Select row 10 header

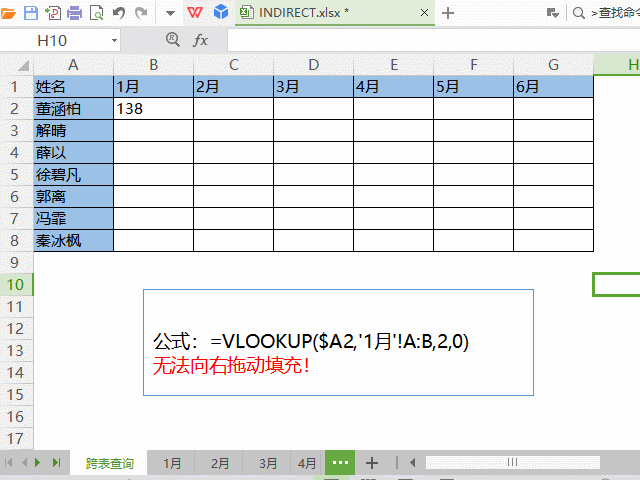point(16,284)
